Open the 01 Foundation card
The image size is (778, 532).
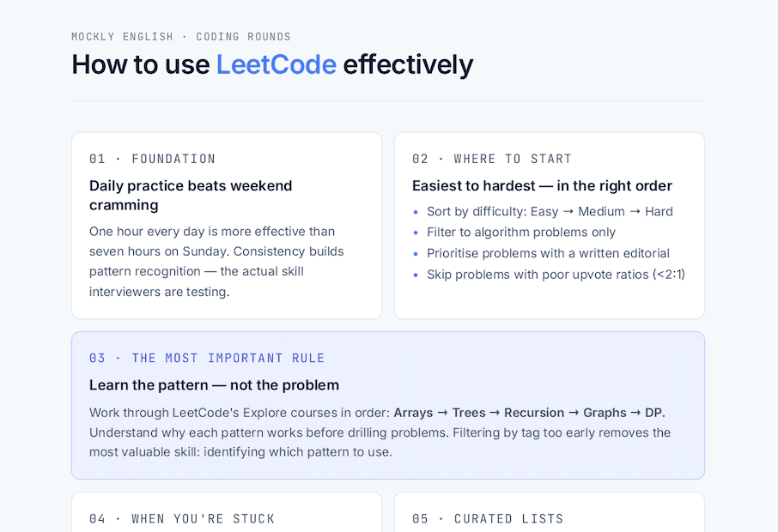coord(227,226)
